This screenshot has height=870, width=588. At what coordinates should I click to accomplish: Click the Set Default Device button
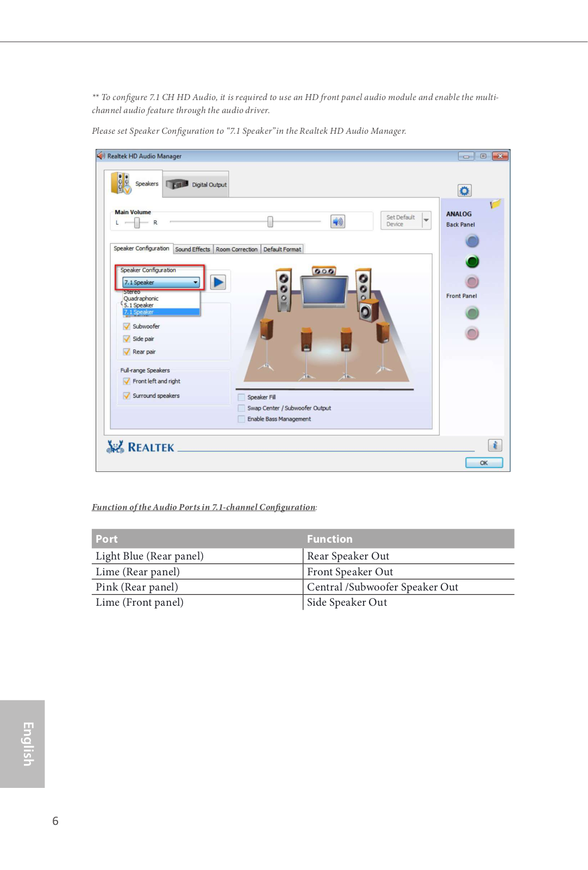tap(401, 220)
